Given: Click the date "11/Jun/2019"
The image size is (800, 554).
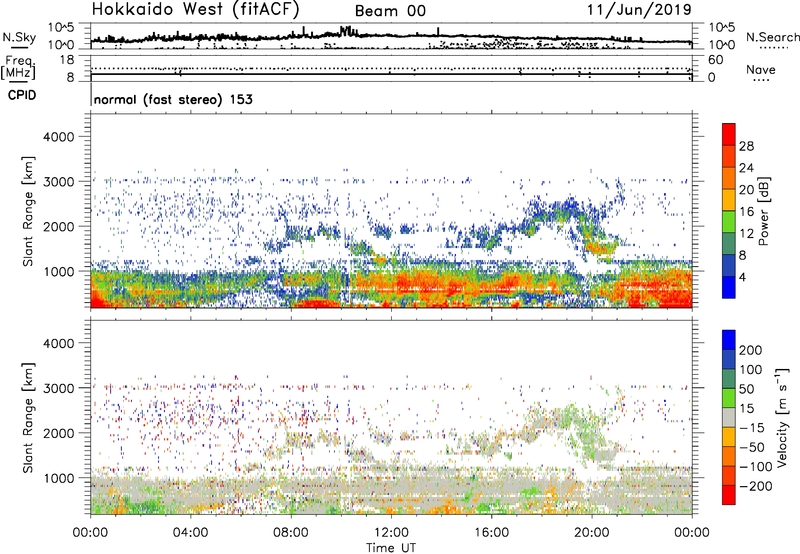Looking at the screenshot, I should coord(639,9).
